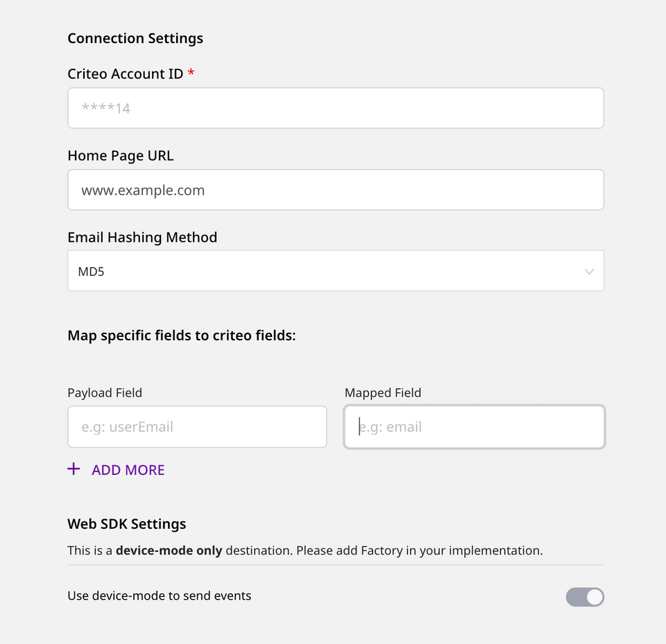Select the Payload Field text box
Viewport: 666px width, 644px height.
(x=197, y=427)
